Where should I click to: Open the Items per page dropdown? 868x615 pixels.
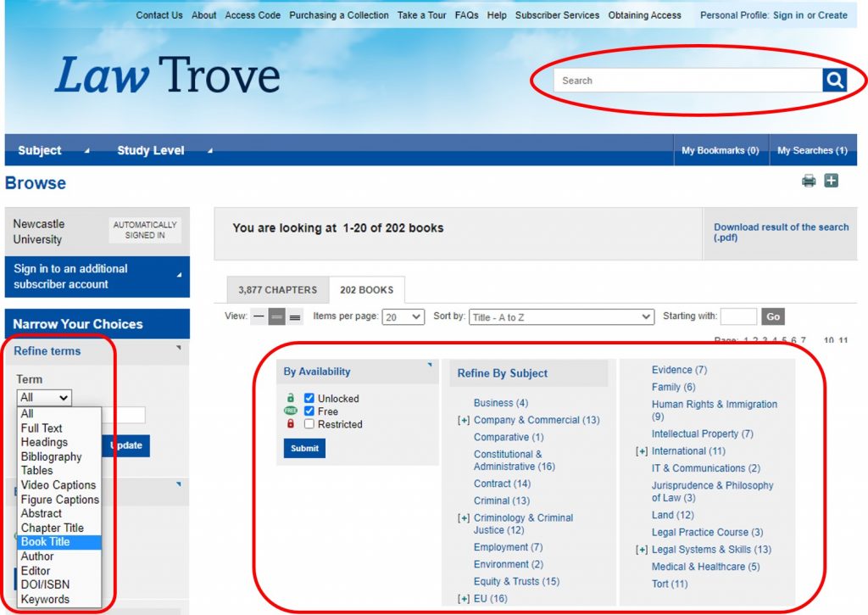(403, 316)
